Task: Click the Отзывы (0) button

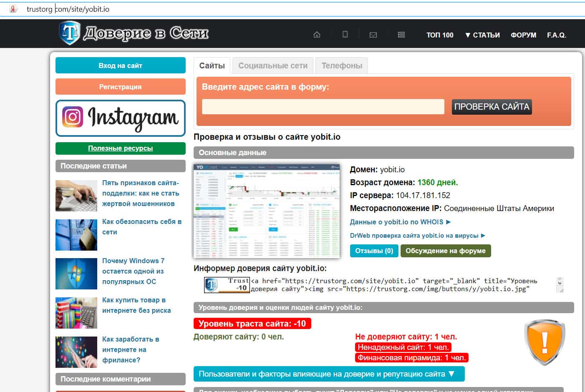Action: coord(374,251)
